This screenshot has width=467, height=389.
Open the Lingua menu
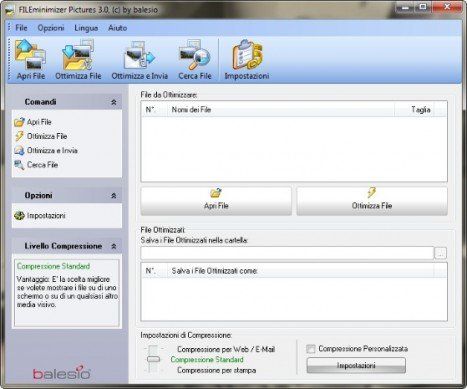[x=86, y=28]
